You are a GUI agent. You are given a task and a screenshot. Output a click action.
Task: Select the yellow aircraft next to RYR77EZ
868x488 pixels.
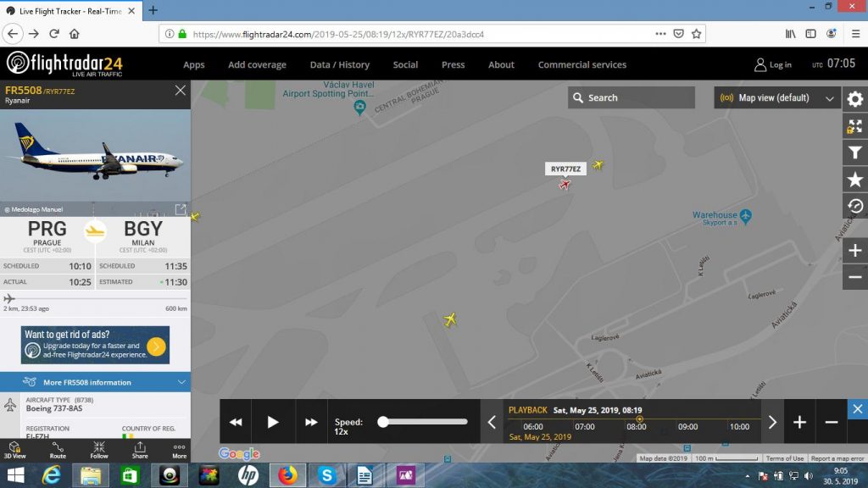pos(598,165)
